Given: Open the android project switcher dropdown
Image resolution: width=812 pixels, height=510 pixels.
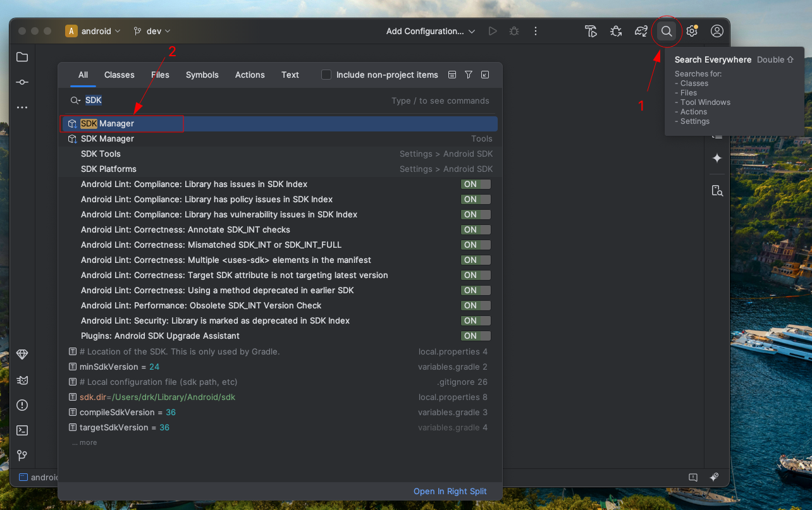Looking at the screenshot, I should (x=93, y=30).
